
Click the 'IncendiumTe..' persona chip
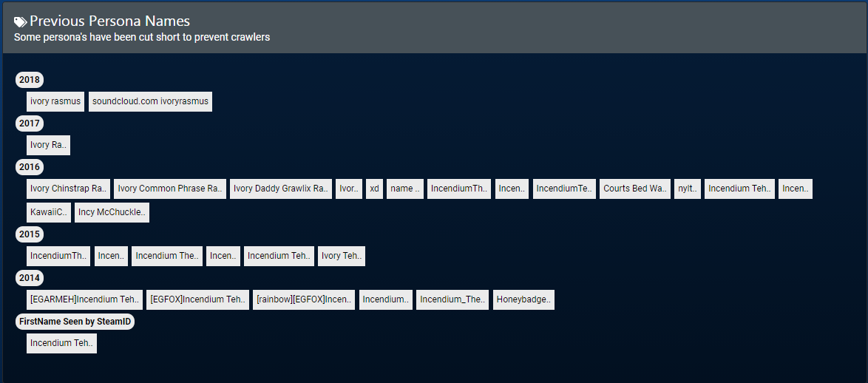click(564, 189)
